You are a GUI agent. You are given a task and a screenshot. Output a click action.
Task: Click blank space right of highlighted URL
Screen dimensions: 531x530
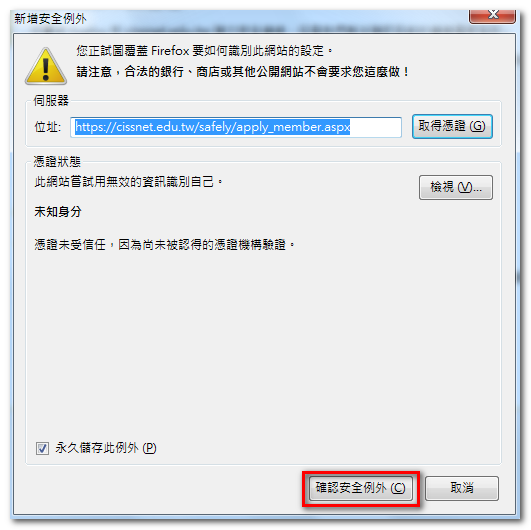[x=375, y=127]
